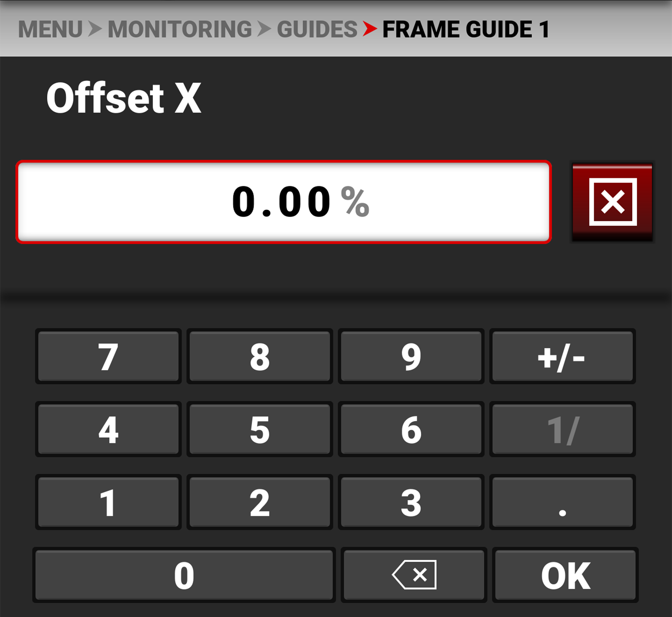Confirm the value with OK
Viewport: 672px width, 617px height.
[565, 575]
